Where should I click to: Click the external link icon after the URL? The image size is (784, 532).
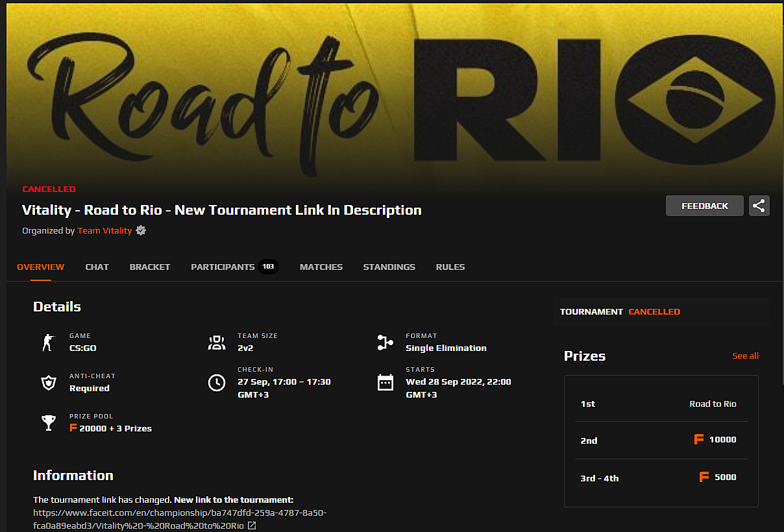coord(252,526)
